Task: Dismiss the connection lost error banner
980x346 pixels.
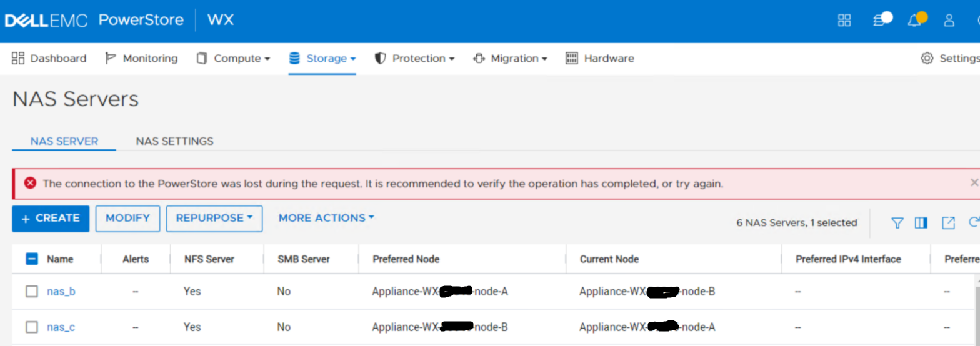Action: (x=974, y=183)
